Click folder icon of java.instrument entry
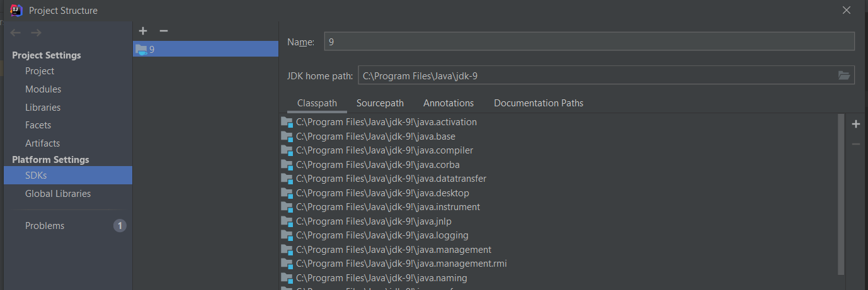 [287, 207]
